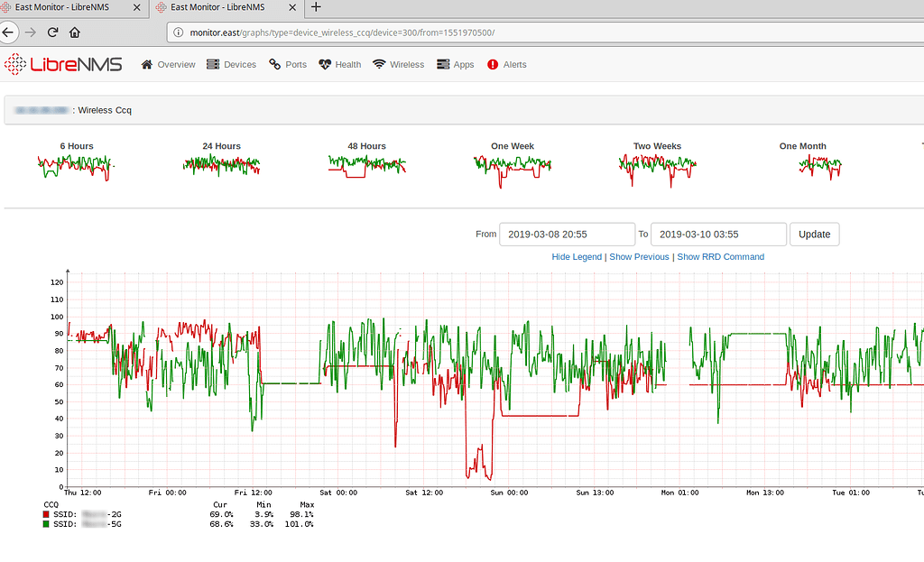Hide the graph legend

[x=577, y=256]
